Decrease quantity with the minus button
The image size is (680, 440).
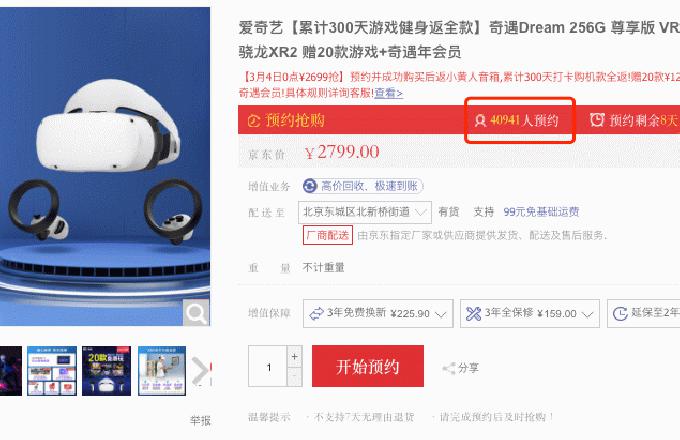(x=294, y=376)
